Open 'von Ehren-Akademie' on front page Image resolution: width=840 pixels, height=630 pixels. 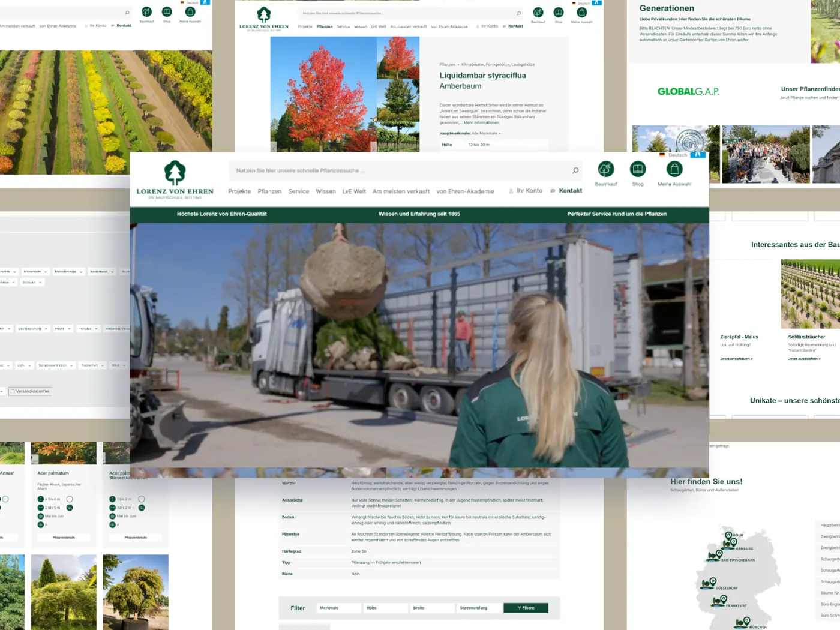tap(465, 191)
